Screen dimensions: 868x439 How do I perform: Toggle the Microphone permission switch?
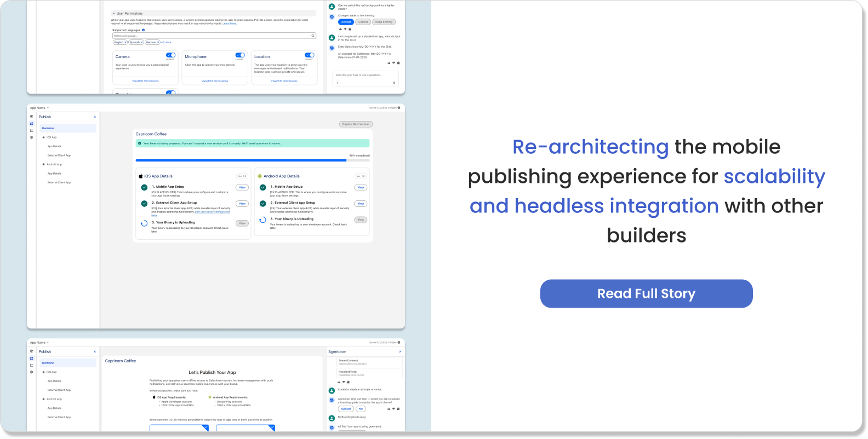pos(240,55)
